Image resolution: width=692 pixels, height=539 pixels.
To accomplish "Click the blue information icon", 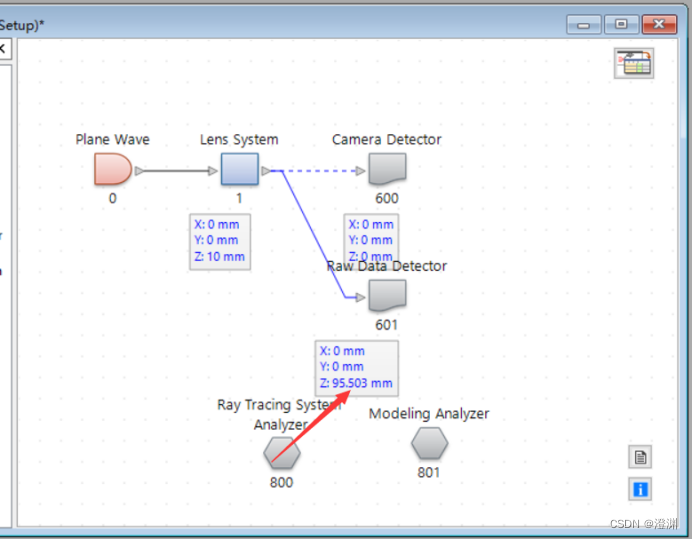I will coord(640,489).
